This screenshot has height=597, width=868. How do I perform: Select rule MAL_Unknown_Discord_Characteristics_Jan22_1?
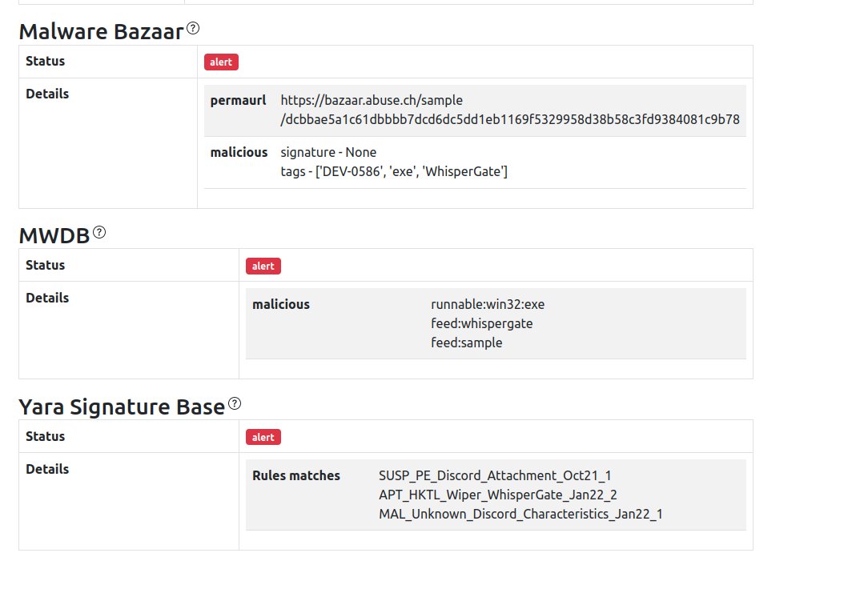520,514
